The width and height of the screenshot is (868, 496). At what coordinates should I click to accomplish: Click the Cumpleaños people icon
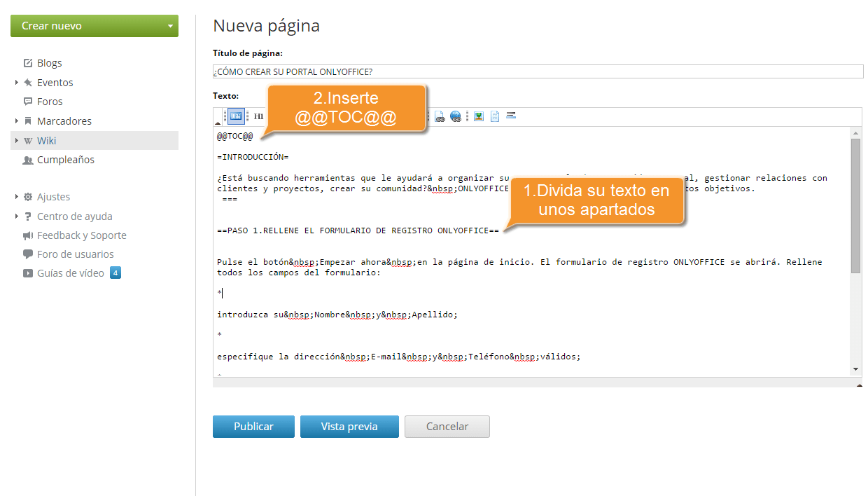(x=28, y=160)
